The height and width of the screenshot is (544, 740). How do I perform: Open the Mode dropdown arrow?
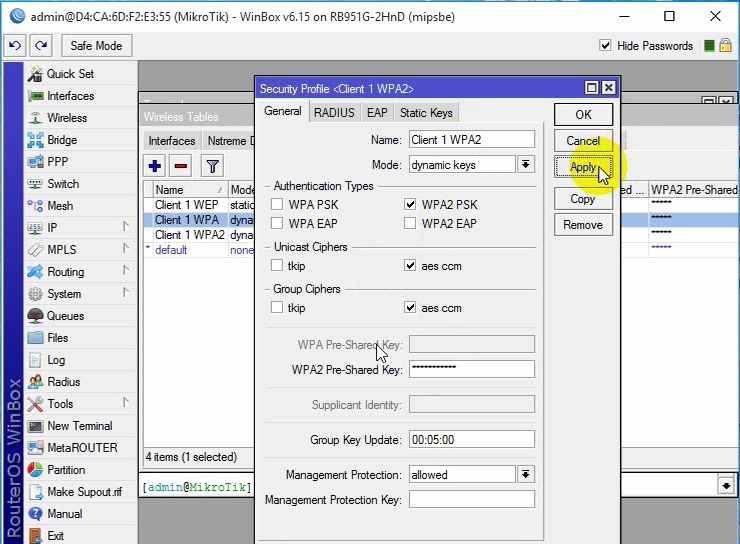526,165
